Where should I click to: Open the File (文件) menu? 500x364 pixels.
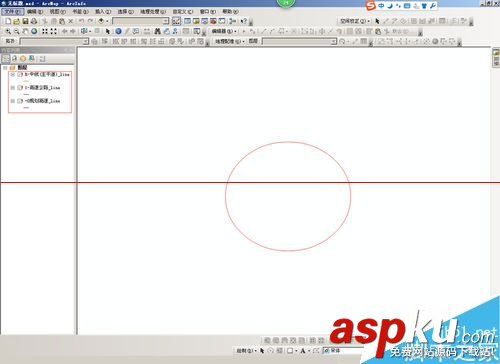[13, 11]
